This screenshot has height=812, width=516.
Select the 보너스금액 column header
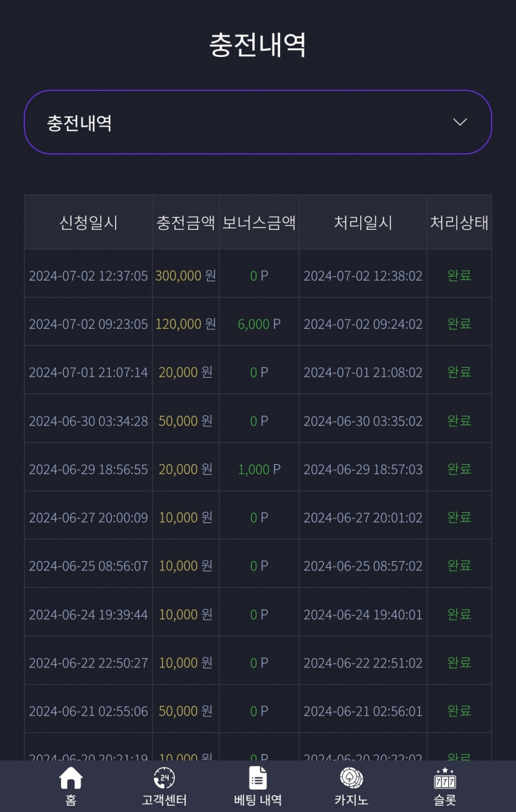click(x=259, y=222)
